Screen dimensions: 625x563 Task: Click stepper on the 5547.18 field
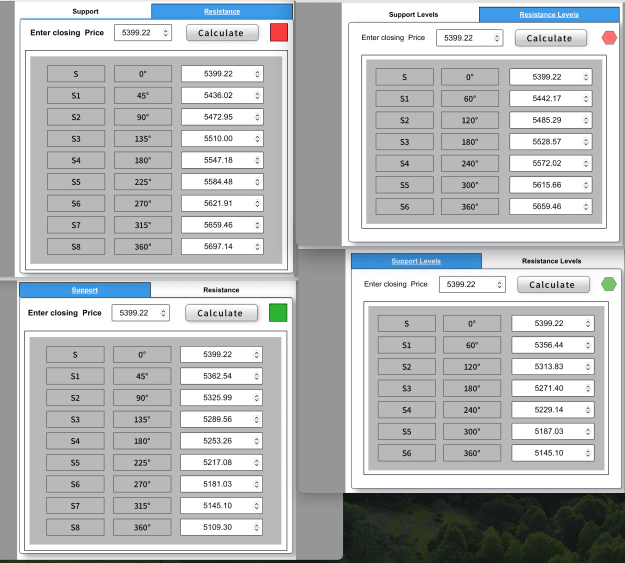[257, 160]
